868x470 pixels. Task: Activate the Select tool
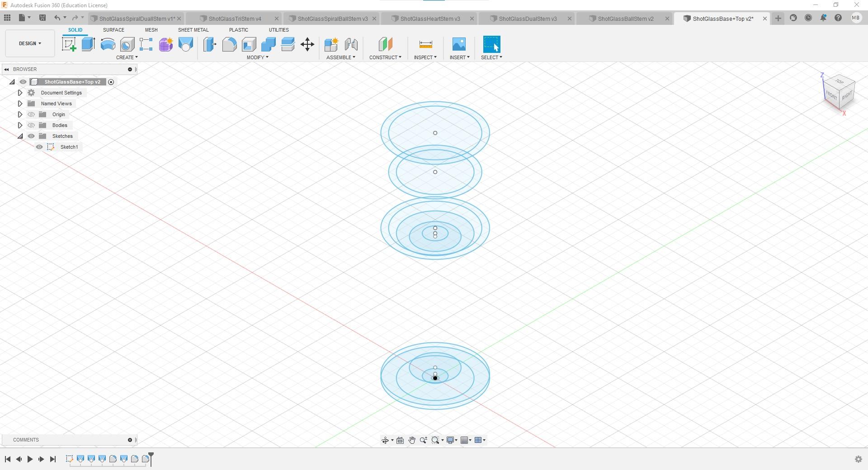(491, 44)
